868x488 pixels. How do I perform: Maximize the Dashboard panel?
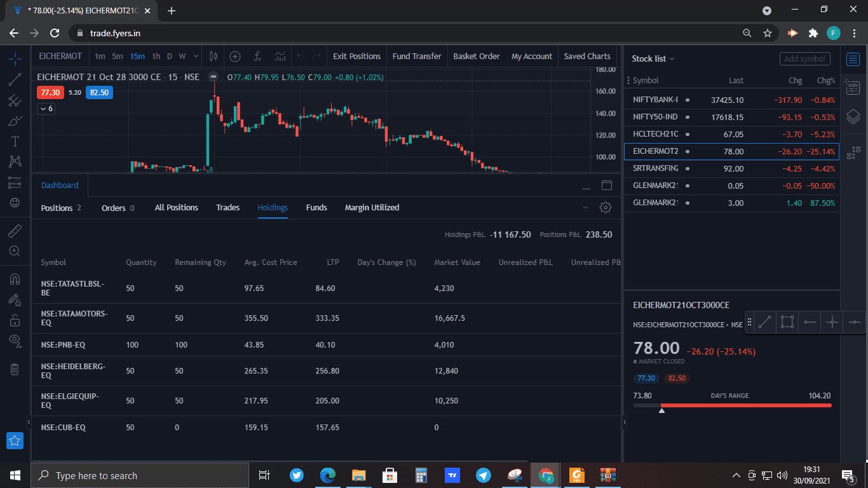tap(607, 186)
